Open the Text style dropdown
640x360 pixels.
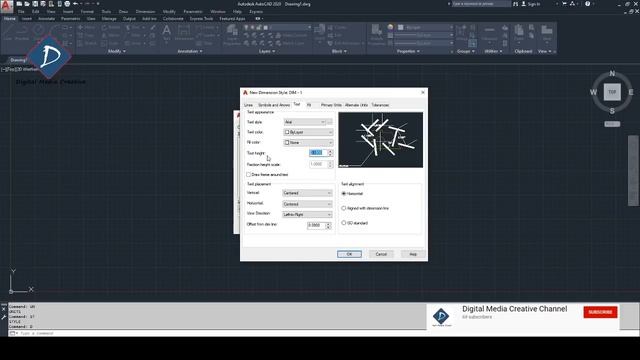coord(304,122)
